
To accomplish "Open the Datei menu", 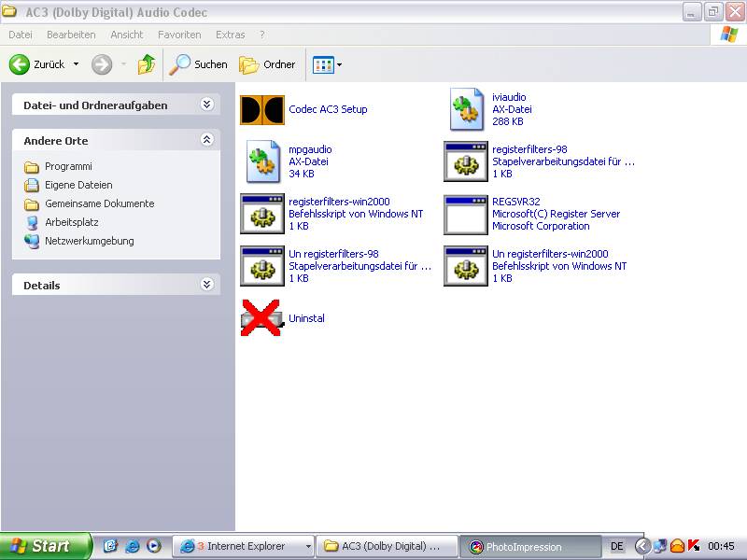I will [21, 35].
